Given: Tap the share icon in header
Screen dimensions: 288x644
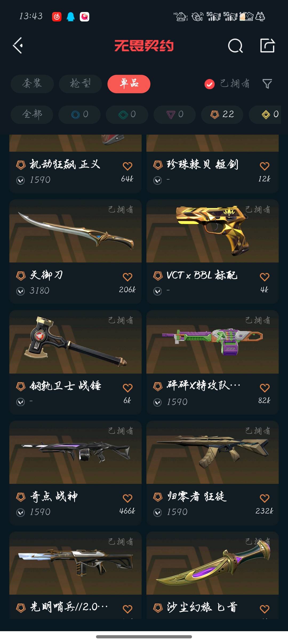Looking at the screenshot, I should 267,46.
